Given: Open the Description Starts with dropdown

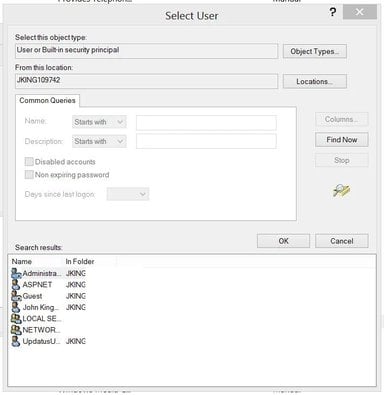Looking at the screenshot, I should [99, 141].
